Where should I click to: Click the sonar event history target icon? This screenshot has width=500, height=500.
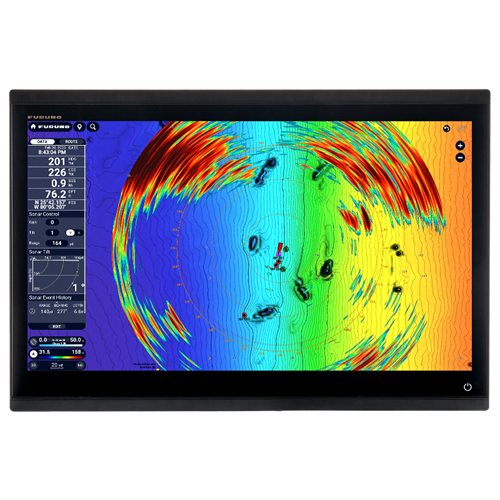32,312
